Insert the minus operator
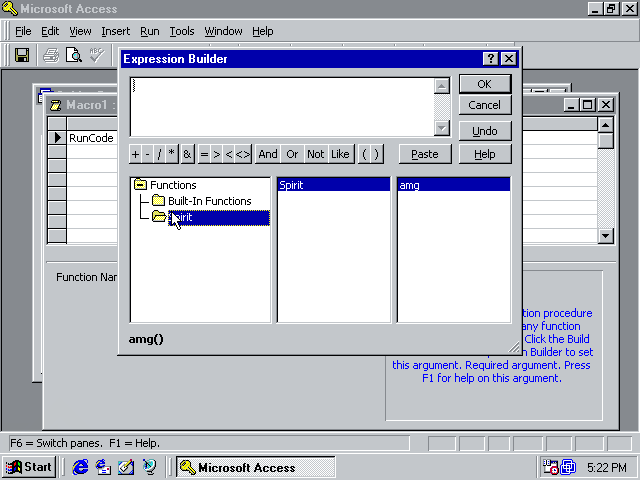 click(x=147, y=154)
